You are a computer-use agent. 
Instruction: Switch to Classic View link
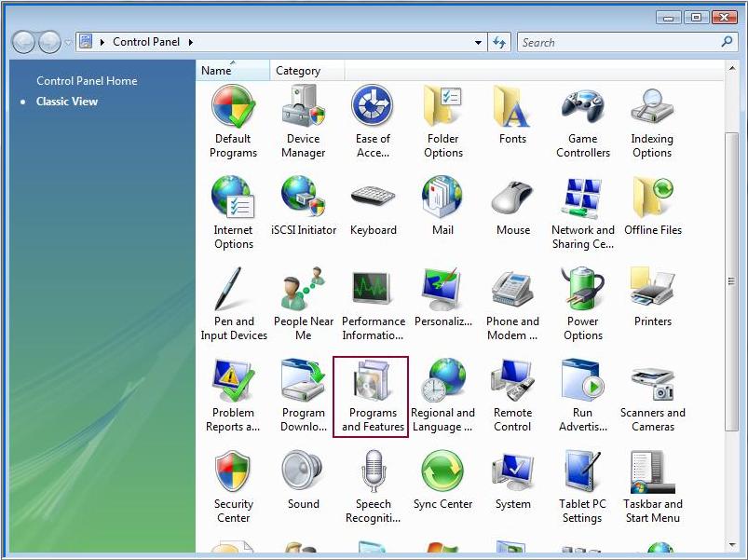(67, 102)
